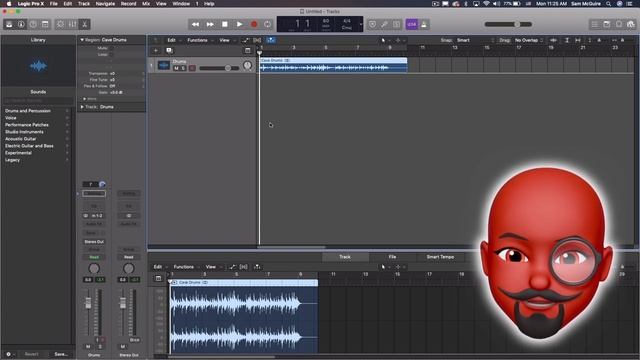Open the Edit menu in the Tracks area
This screenshot has width=640, height=360.
171,40
